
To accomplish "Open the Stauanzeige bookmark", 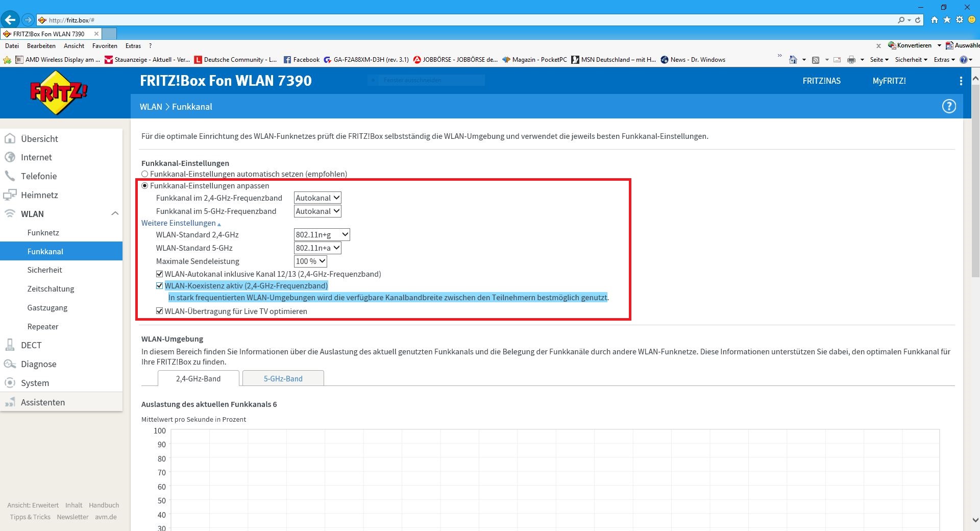I will pos(147,60).
